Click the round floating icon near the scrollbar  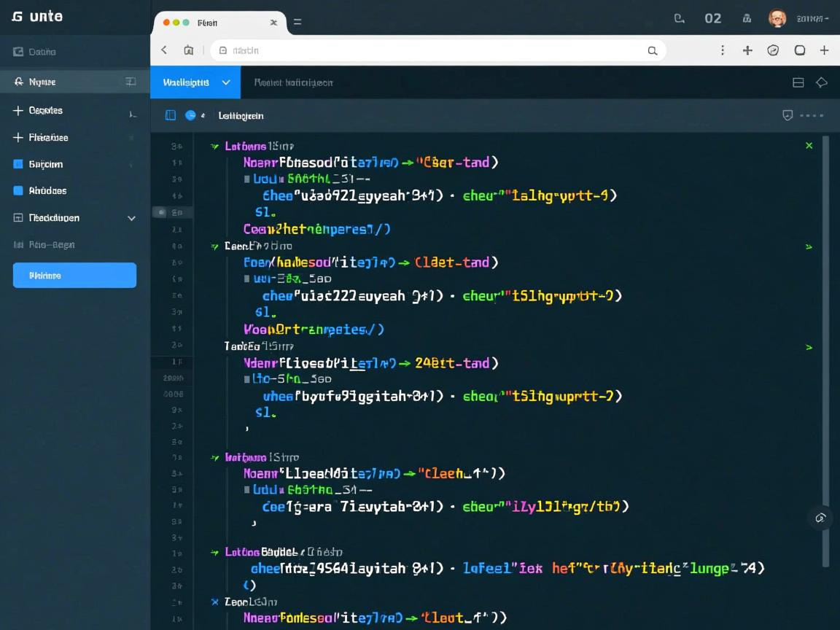[820, 518]
